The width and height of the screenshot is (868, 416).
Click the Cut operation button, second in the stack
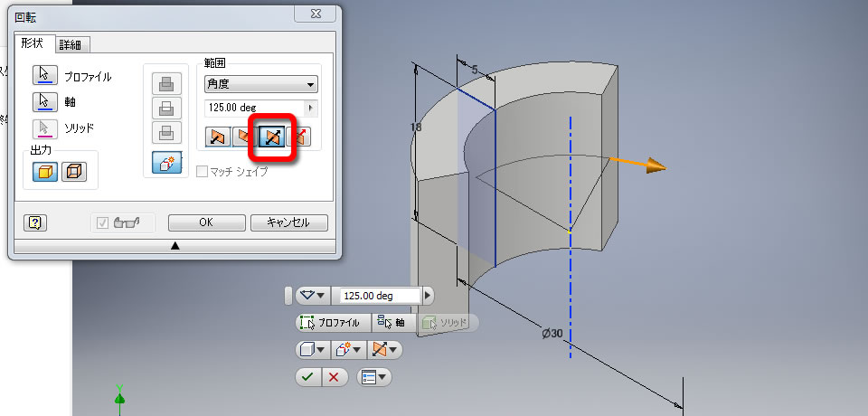[166, 108]
